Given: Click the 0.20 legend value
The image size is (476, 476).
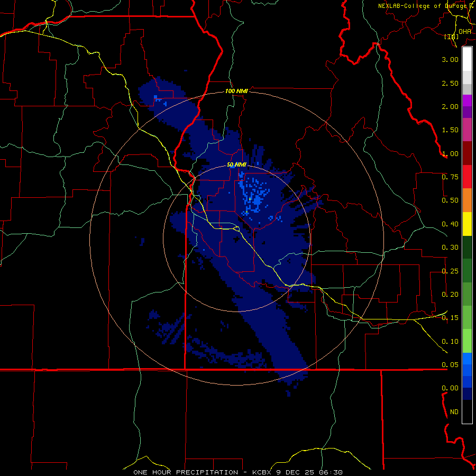Looking at the screenshot, I should click(450, 295).
